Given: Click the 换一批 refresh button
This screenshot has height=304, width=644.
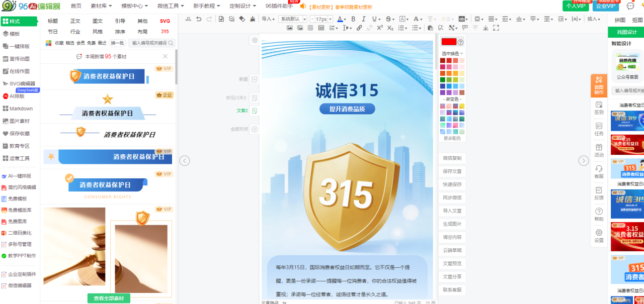Looking at the screenshot, I should coord(117,43).
